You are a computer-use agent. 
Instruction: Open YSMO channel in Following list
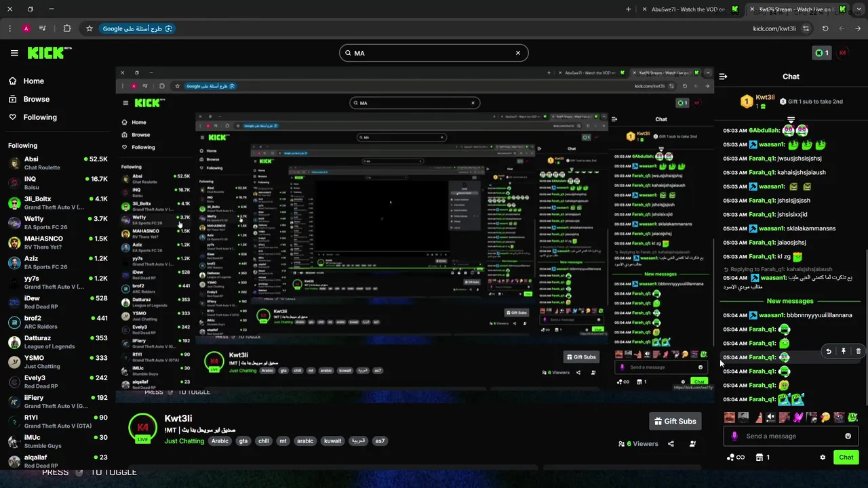(58, 362)
